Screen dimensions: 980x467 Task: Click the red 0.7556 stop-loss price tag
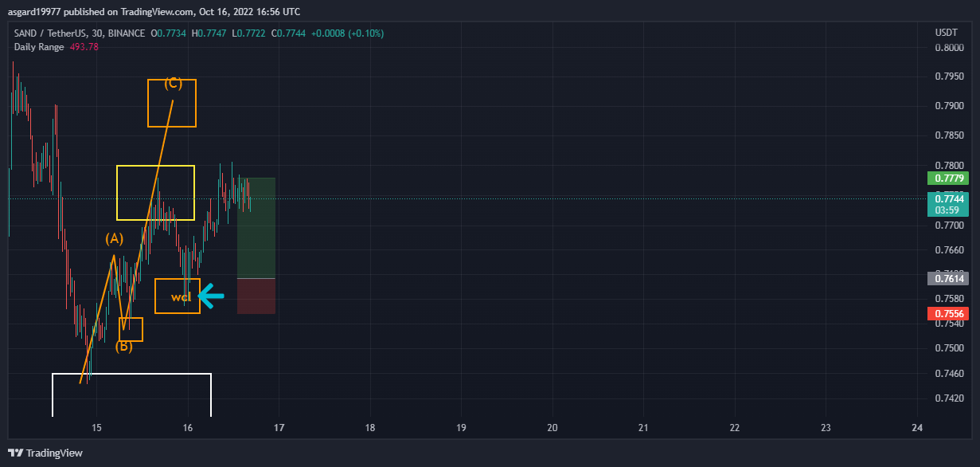point(948,314)
